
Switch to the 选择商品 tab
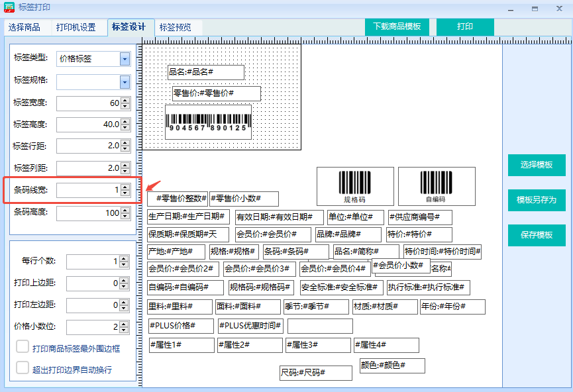coord(25,27)
